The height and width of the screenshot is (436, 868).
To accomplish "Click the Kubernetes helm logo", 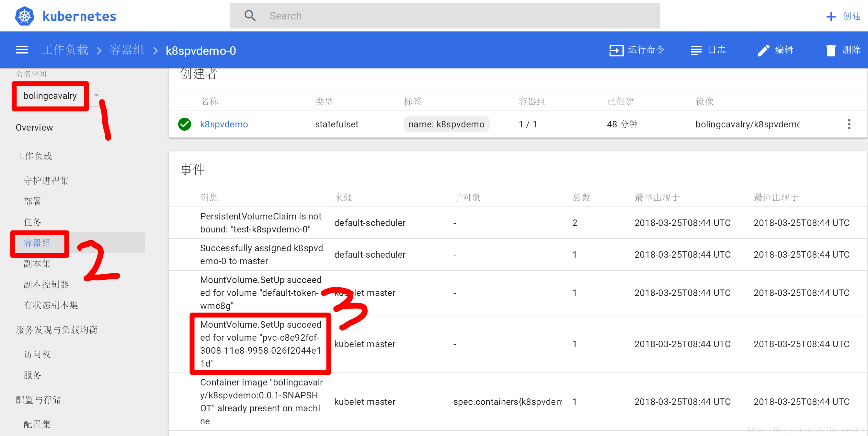I will [24, 16].
